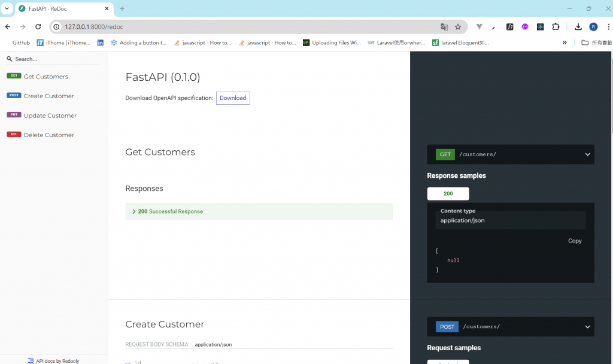This screenshot has height=364, width=613.
Task: Open the translate page icon
Action: 444,26
